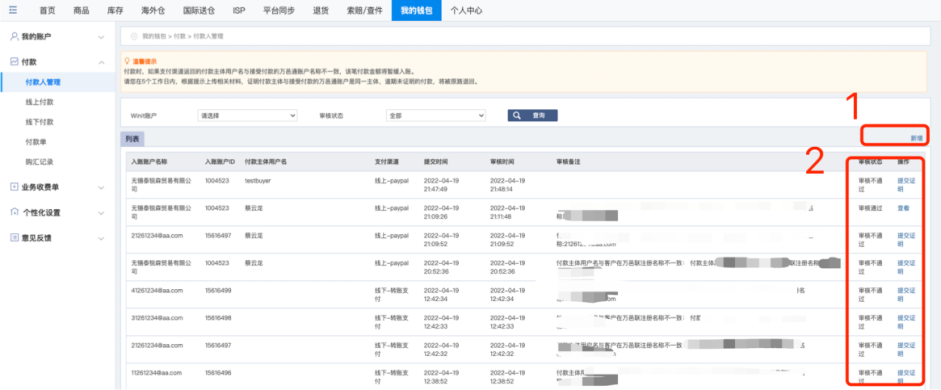Toggle the hamburger menu icon
The image size is (941, 390).
[13, 10]
